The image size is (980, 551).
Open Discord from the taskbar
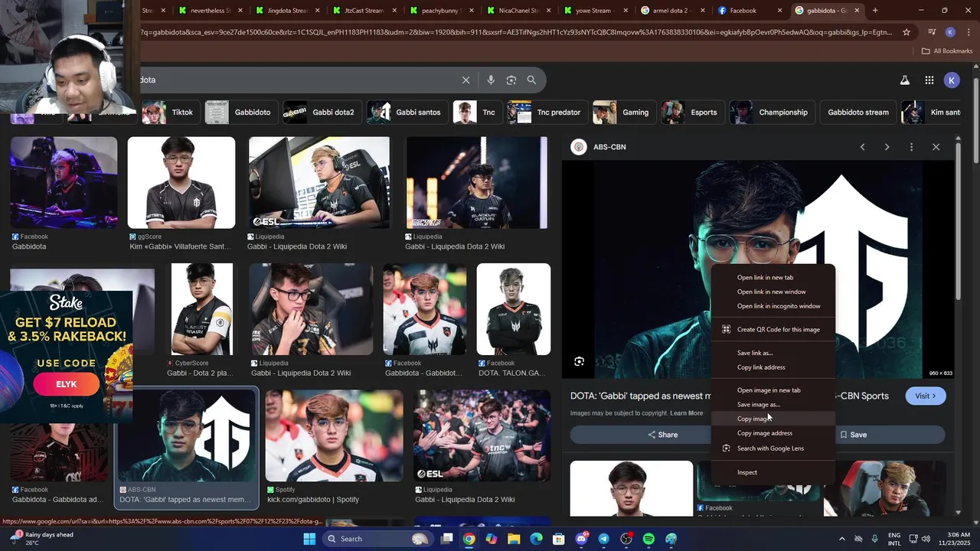point(581,539)
